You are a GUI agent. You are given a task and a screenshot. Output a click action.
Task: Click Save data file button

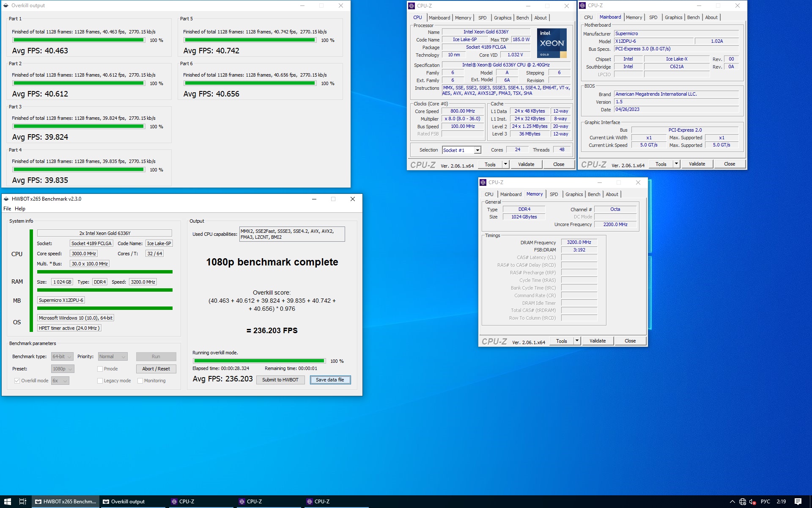330,380
